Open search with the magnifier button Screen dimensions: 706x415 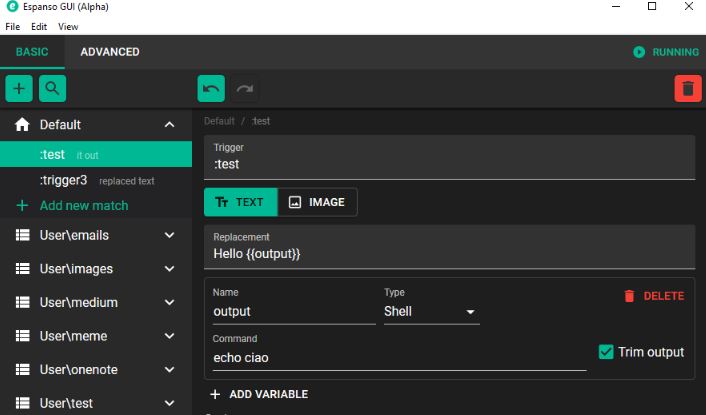(x=52, y=88)
